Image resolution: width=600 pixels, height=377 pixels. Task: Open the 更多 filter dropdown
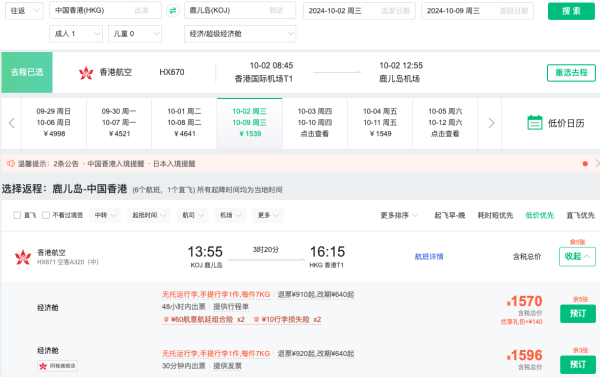268,215
